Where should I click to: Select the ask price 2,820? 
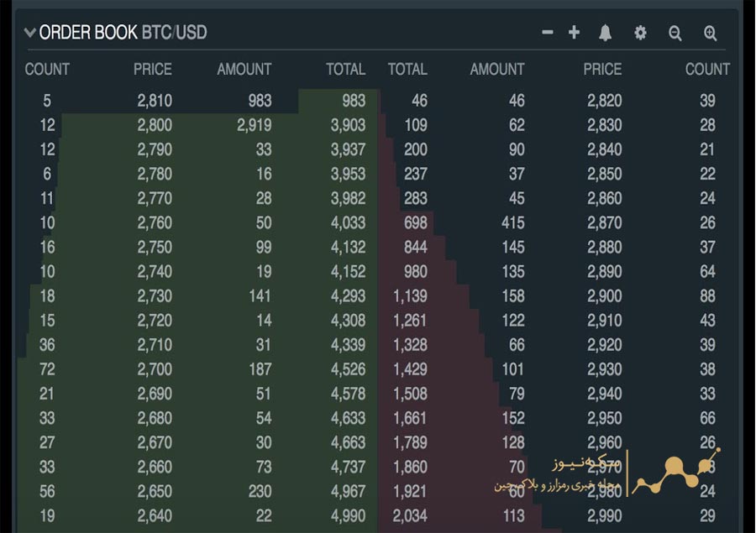604,101
